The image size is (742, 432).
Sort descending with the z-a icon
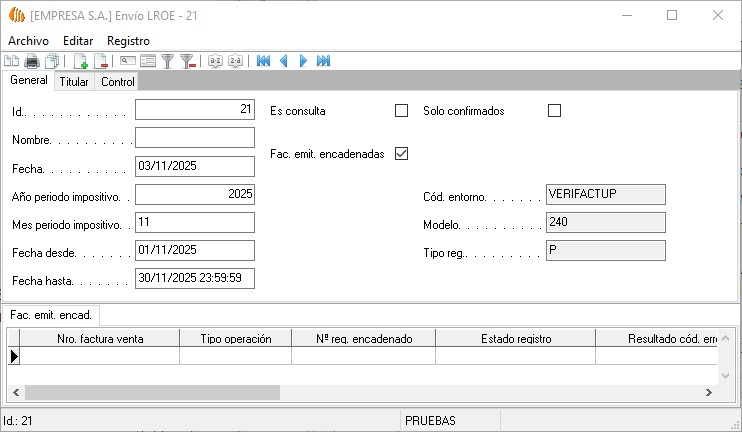(x=235, y=61)
